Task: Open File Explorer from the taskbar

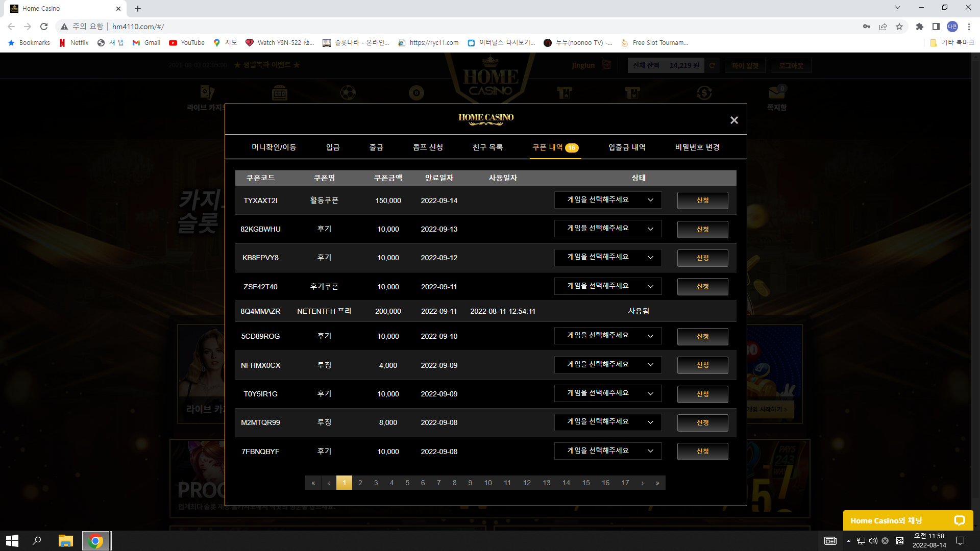Action: 66,541
